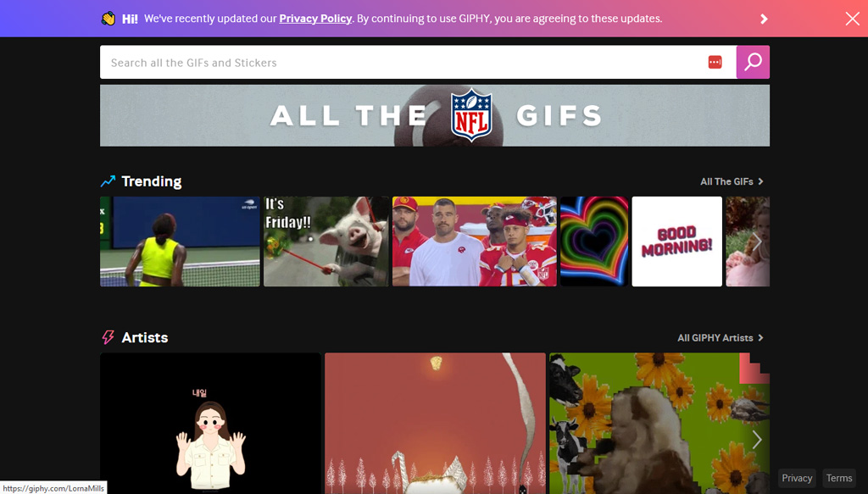The width and height of the screenshot is (868, 494).
Task: Open the waving girl artist GIF
Action: point(210,423)
